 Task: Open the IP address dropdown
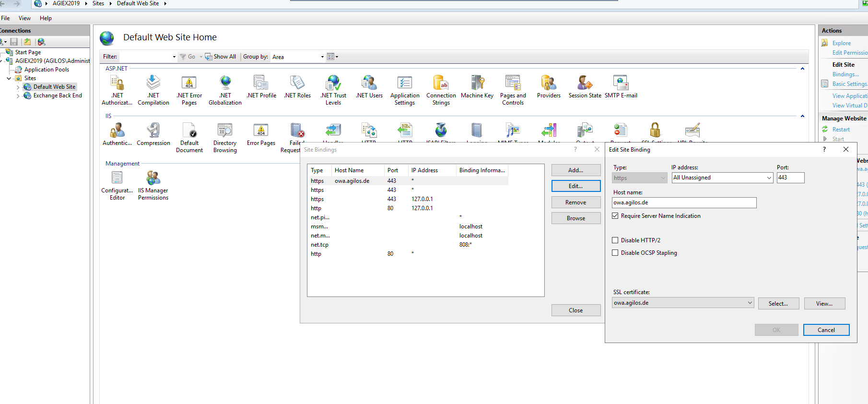click(722, 178)
